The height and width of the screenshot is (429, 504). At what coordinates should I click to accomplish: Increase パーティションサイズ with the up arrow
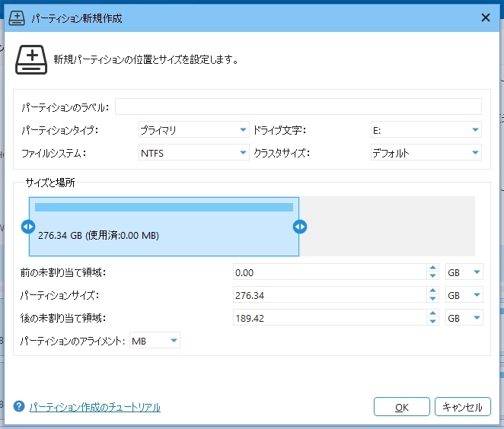[x=433, y=291]
